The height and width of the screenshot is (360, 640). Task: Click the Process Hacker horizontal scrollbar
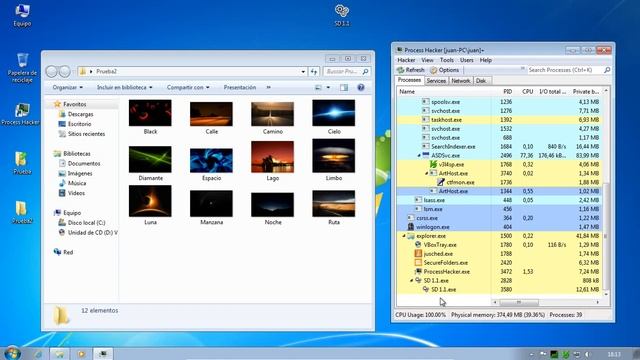coord(546,302)
